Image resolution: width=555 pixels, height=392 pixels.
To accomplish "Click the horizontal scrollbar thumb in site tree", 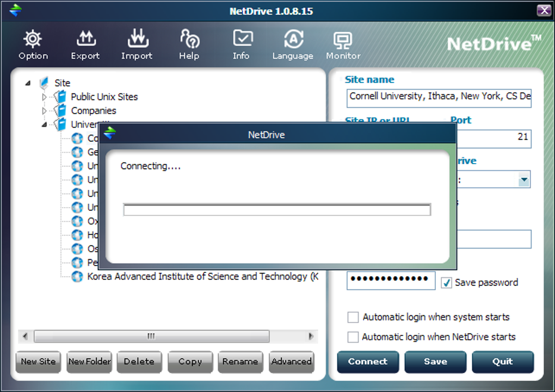I will pos(151,336).
